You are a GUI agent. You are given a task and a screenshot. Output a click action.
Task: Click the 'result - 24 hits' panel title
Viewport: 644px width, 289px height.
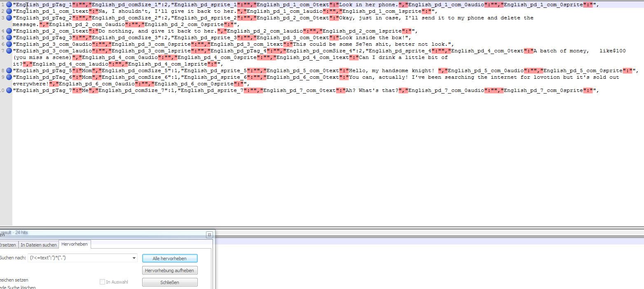point(14,233)
